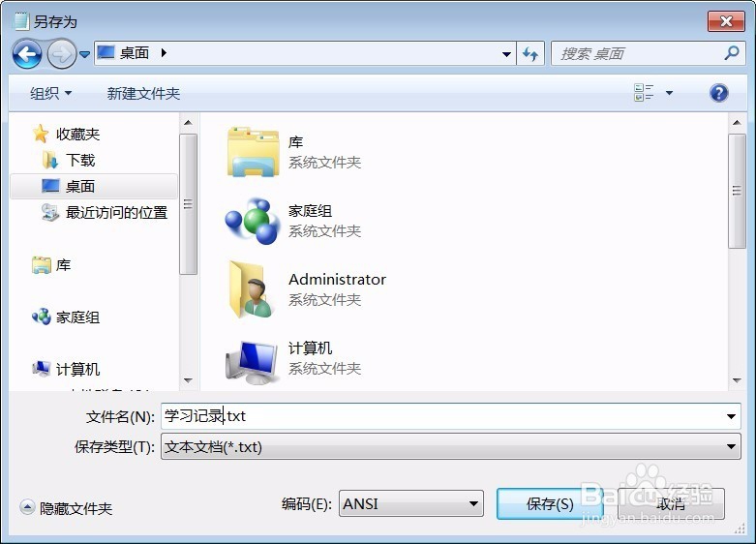Expand the address bar history arrow

[506, 53]
